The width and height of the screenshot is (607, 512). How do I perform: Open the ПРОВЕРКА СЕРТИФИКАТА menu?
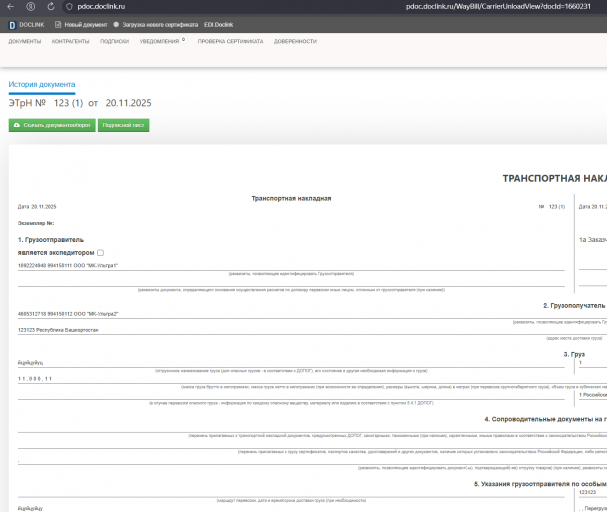click(230, 41)
